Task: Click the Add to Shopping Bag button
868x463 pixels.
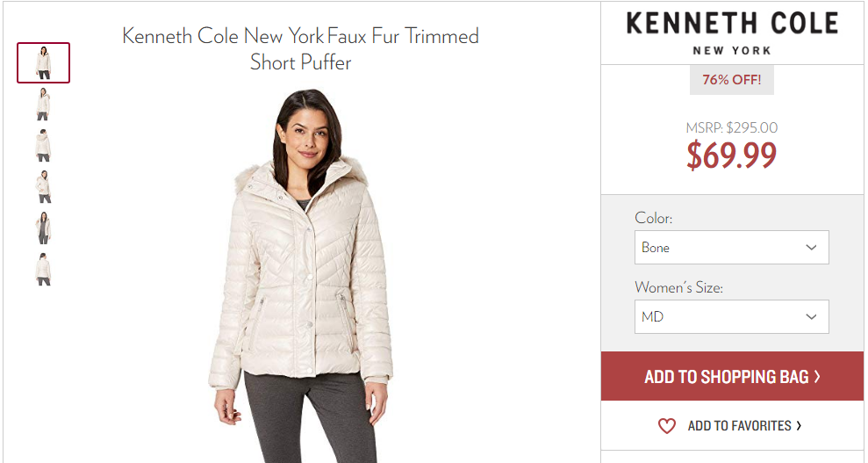Action: [732, 376]
